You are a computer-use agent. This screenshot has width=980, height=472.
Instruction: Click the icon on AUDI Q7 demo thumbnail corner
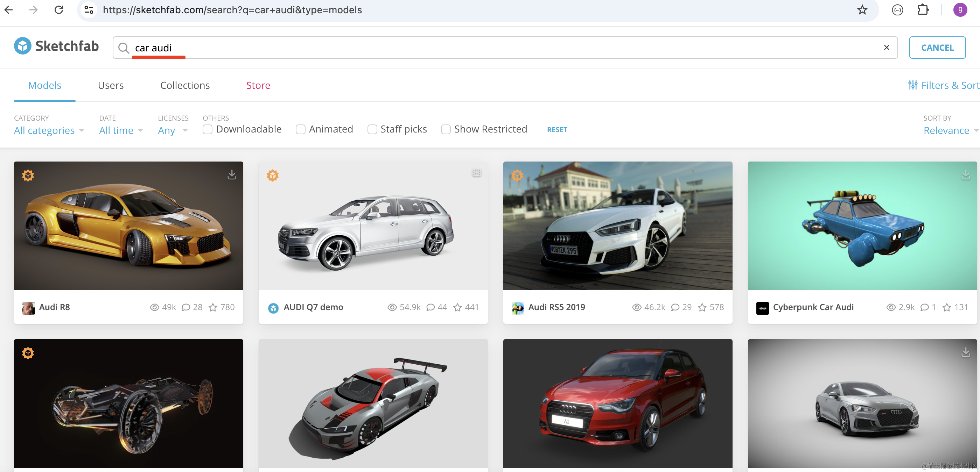pos(476,173)
